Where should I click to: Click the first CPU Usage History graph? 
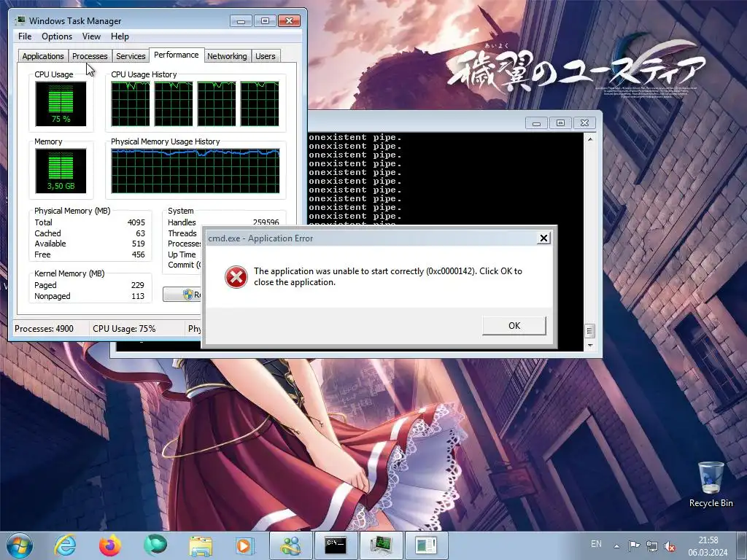(130, 104)
